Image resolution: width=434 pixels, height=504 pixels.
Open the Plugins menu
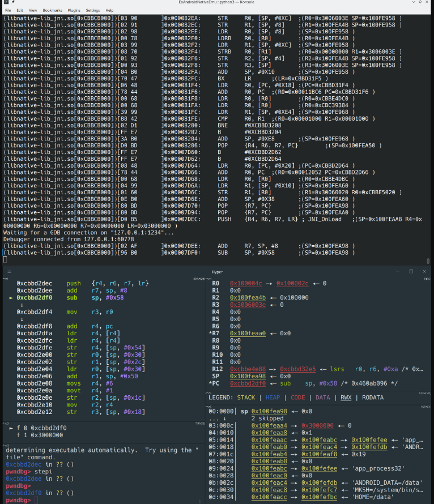[x=74, y=10]
